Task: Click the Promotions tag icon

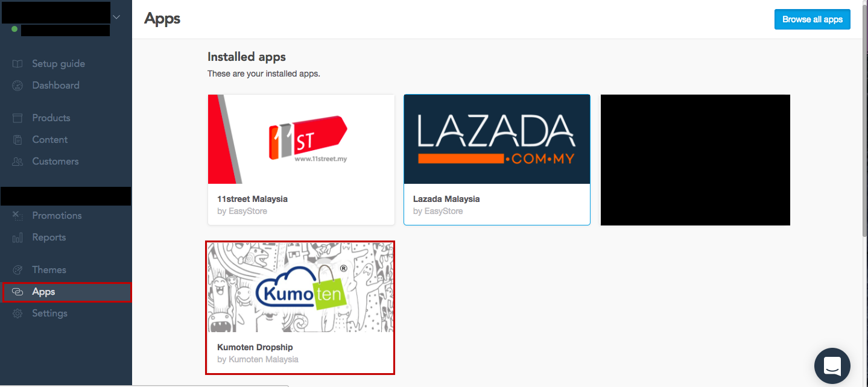Action: point(17,216)
